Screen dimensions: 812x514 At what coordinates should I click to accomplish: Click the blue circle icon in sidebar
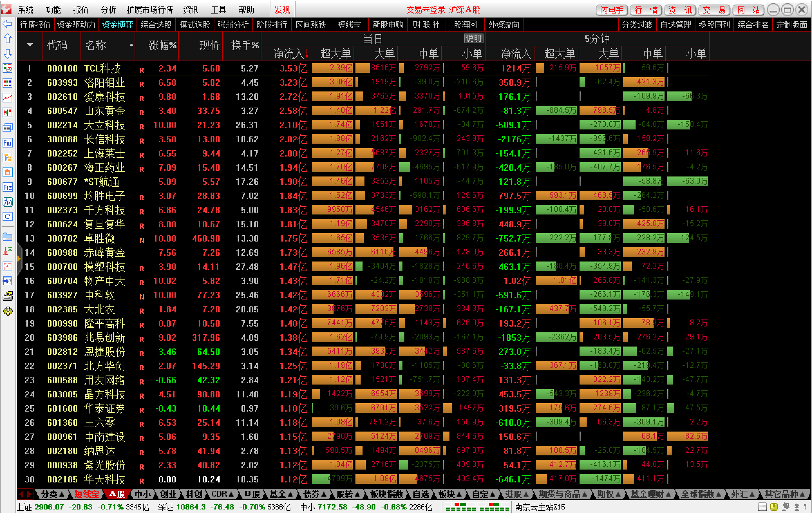pos(7,217)
